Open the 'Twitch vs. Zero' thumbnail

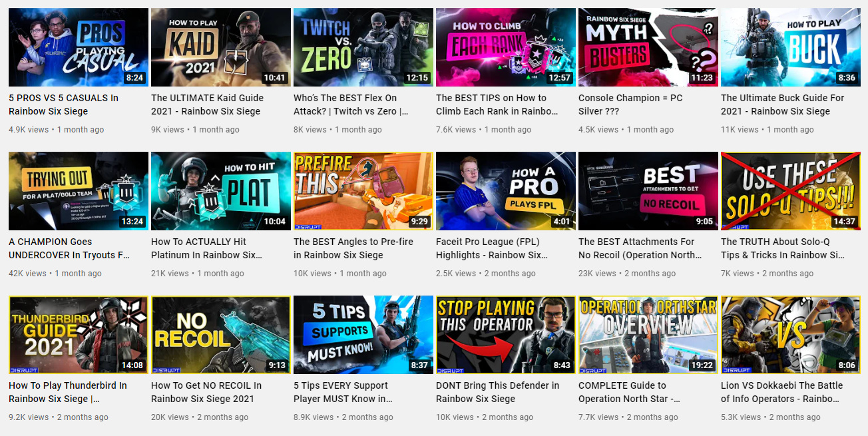[363, 47]
